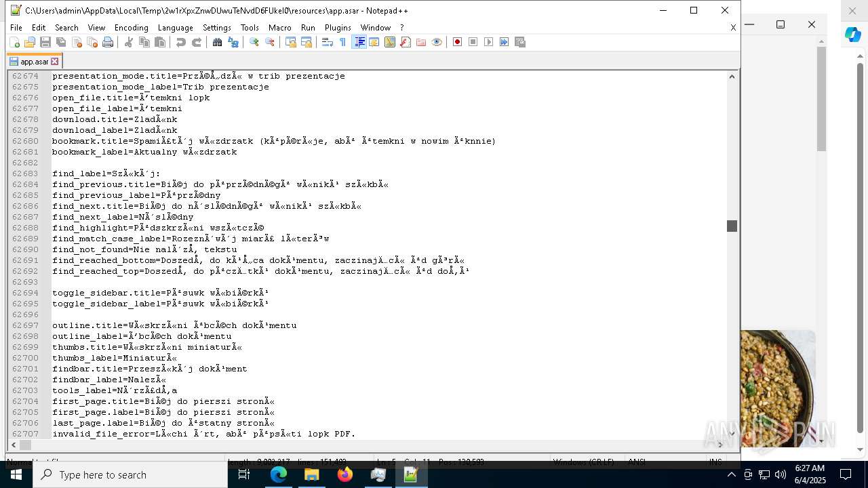The height and width of the screenshot is (488, 868).
Task: Click the Stop Recording macro icon
Action: pyautogui.click(x=473, y=42)
